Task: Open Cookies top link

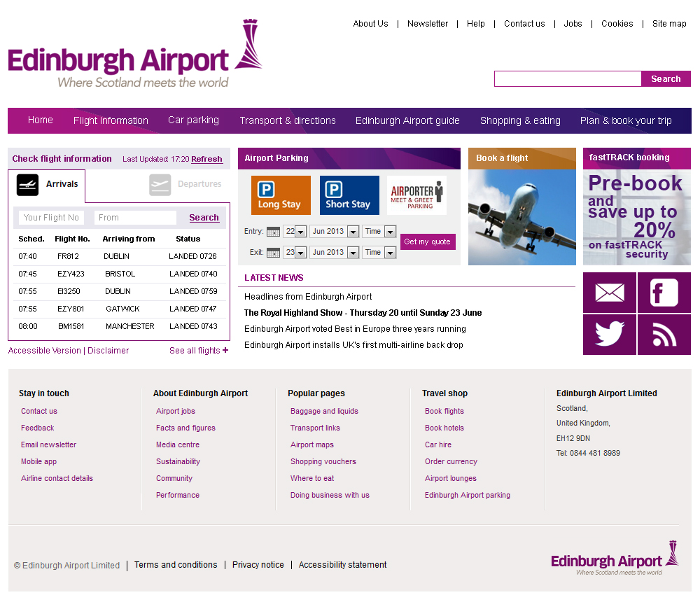Action: (617, 24)
